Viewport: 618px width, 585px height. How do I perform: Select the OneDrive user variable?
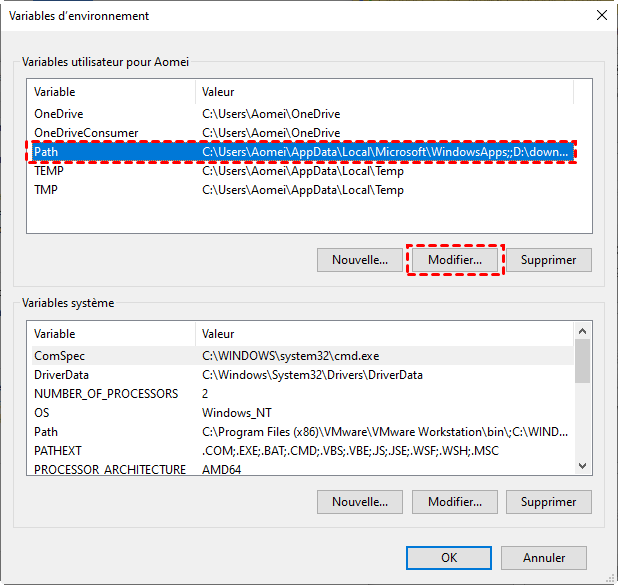point(300,114)
